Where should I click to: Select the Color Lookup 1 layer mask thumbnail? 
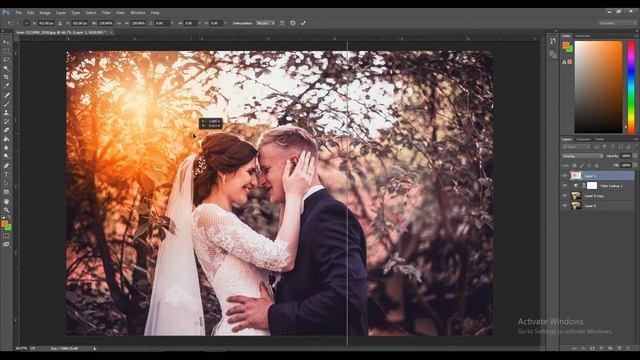coord(592,186)
